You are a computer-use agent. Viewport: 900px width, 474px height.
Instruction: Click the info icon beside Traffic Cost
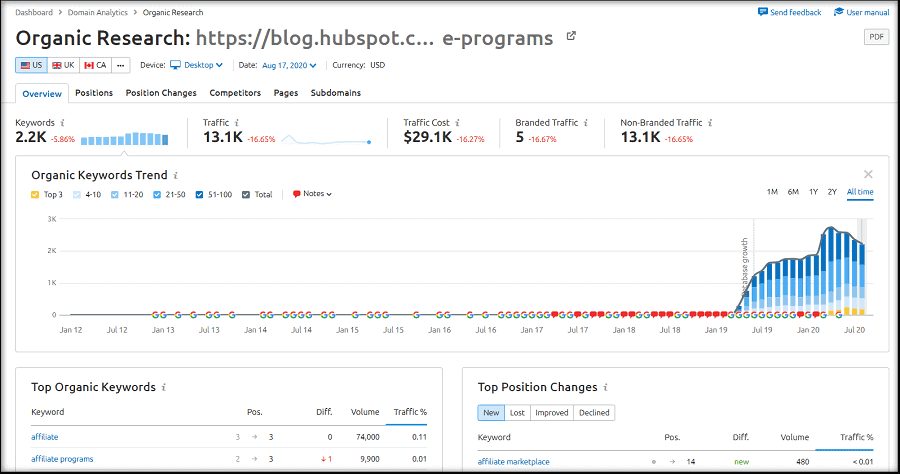click(x=457, y=123)
